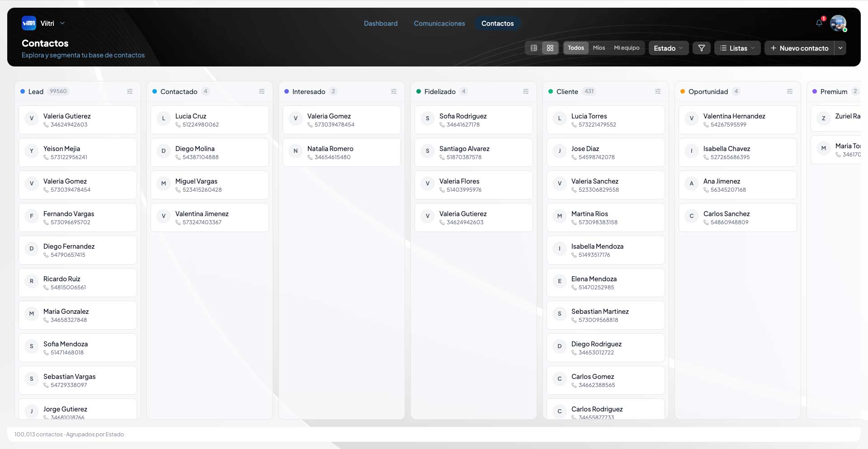Open the user profile avatar

tap(838, 23)
